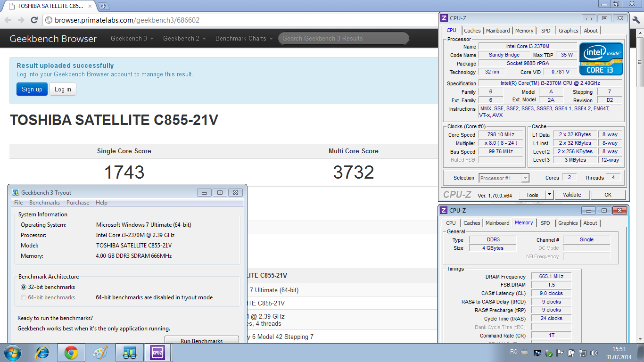Viewport: 644px width, 362px height.
Task: Click the Chrome forward arrow
Action: (x=21, y=20)
